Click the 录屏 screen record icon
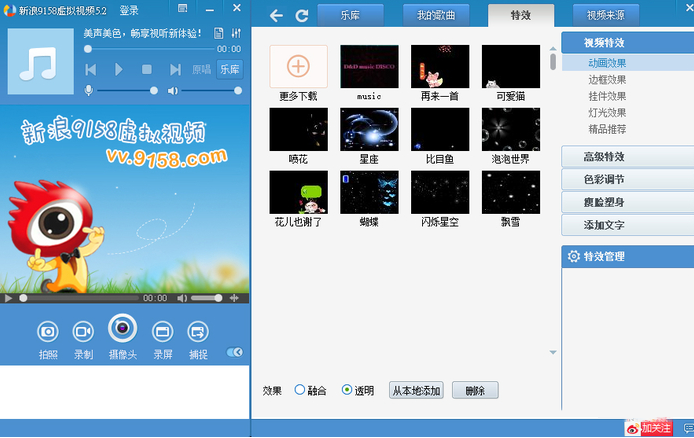The image size is (694, 438). [162, 331]
